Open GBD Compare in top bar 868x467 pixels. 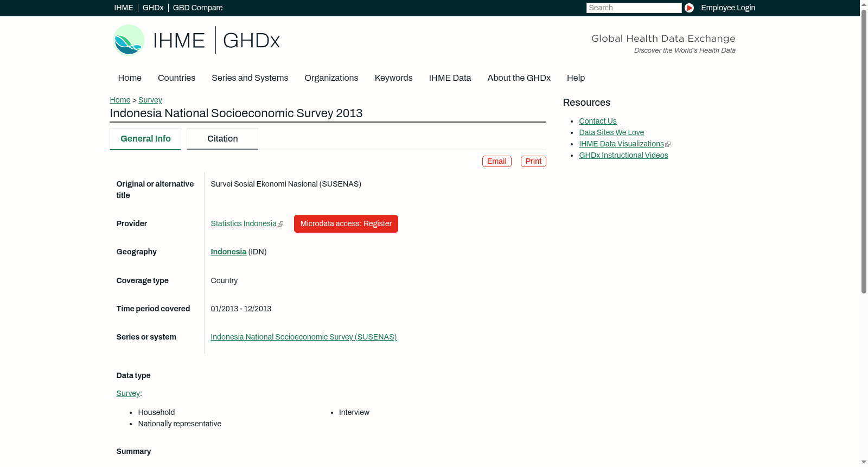point(198,8)
